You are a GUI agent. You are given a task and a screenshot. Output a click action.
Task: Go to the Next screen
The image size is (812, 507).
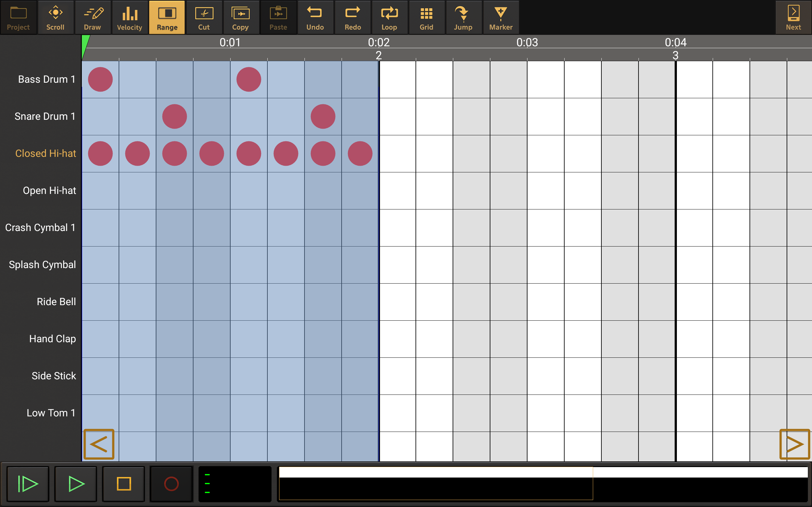793,17
